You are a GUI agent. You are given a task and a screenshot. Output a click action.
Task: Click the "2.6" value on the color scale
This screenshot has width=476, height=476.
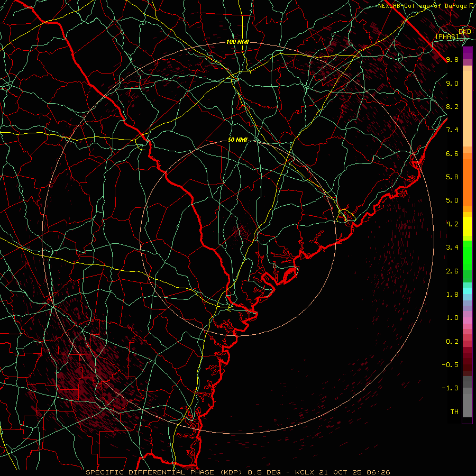click(x=452, y=271)
